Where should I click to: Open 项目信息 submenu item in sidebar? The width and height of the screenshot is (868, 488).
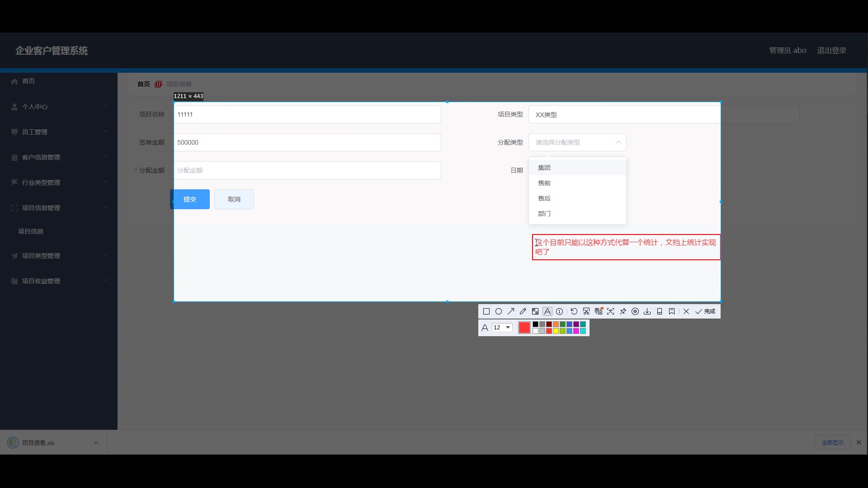31,231
